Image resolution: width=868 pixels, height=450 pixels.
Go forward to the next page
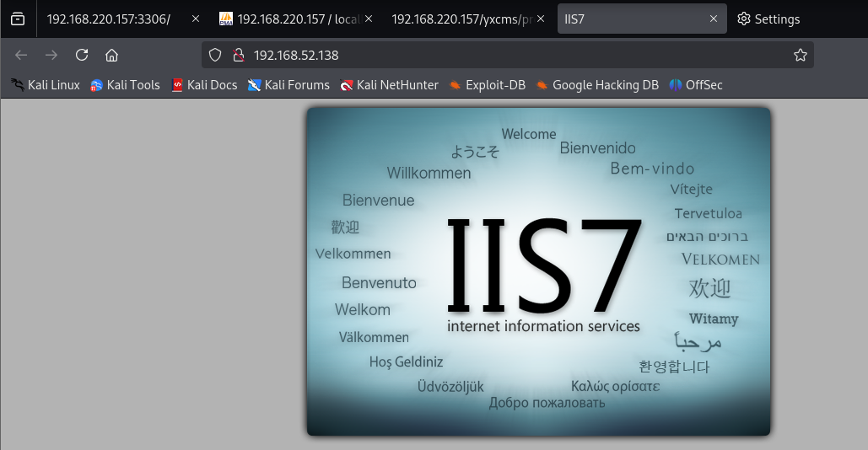[x=51, y=55]
